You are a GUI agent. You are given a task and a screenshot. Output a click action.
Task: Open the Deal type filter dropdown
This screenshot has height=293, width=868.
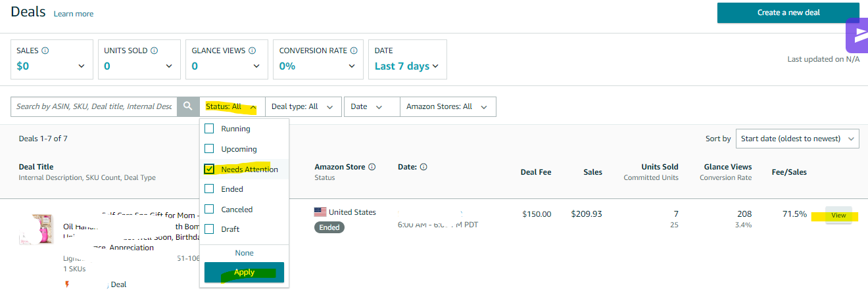(x=303, y=106)
